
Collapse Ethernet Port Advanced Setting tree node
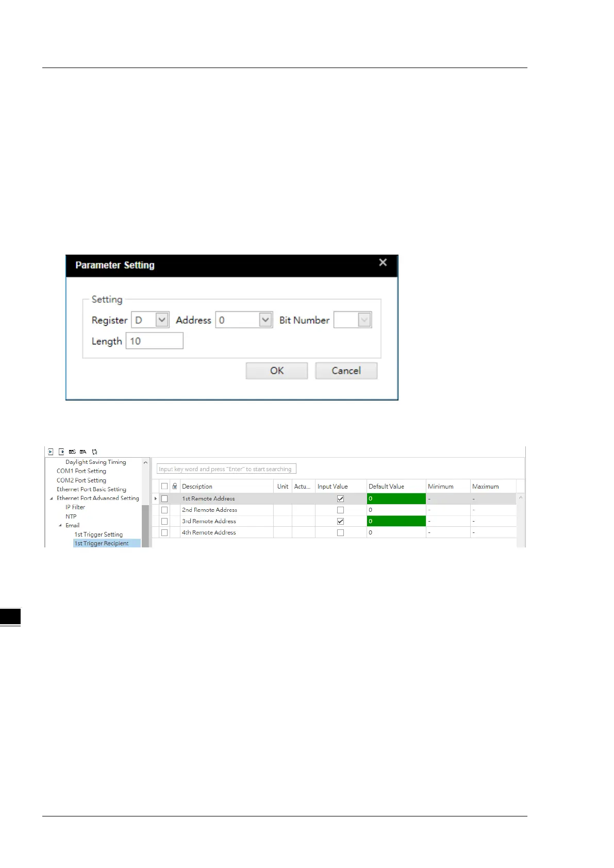click(x=51, y=498)
